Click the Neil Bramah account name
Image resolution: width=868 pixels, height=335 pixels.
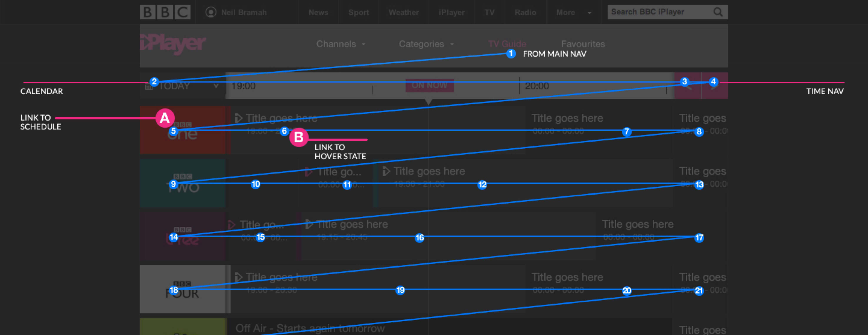pyautogui.click(x=244, y=12)
